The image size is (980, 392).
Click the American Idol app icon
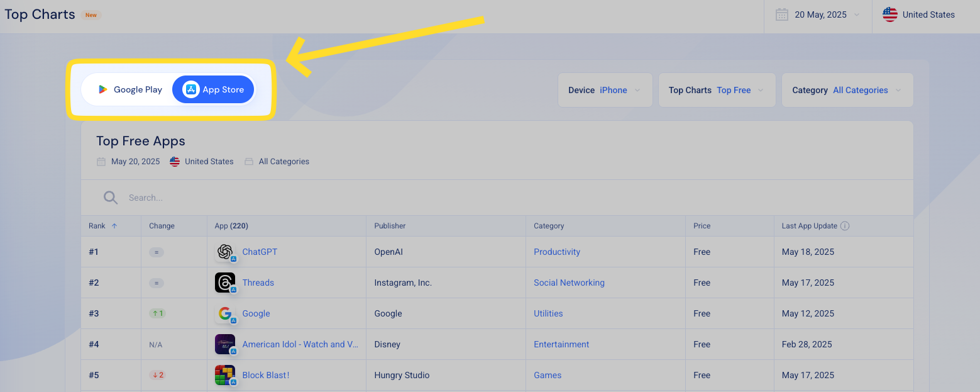[225, 344]
